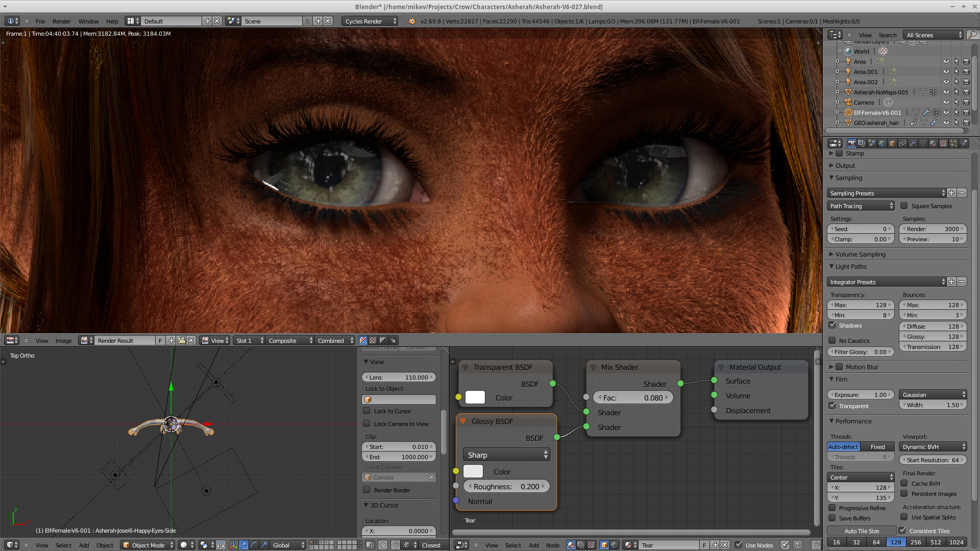Image resolution: width=980 pixels, height=551 pixels.
Task: Open the Modifiers properties tab (wrench icon)
Action: 913,143
